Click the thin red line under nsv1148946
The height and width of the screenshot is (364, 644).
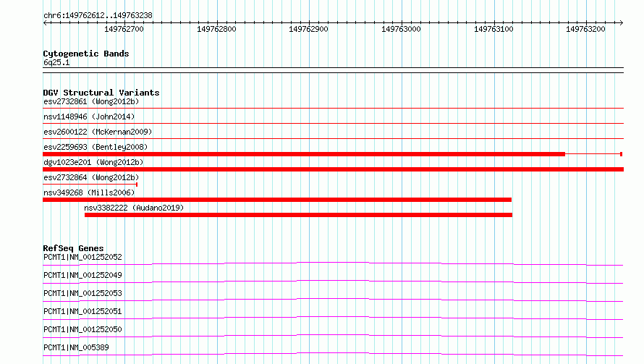pos(333,123)
